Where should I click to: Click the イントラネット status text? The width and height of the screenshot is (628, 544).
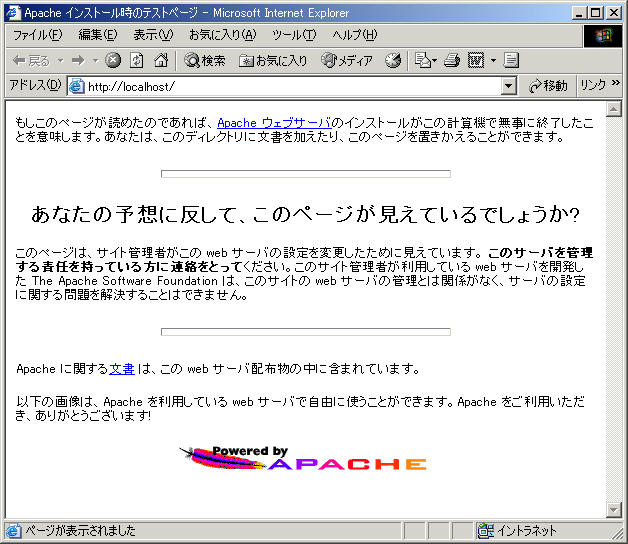[527, 531]
